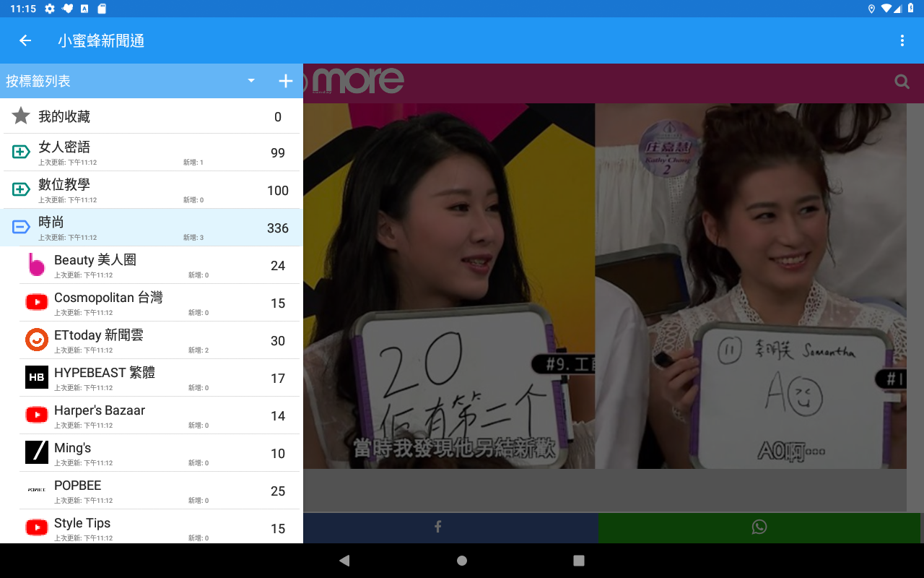Select 時尚 label text
This screenshot has width=924, height=578.
[x=51, y=222]
